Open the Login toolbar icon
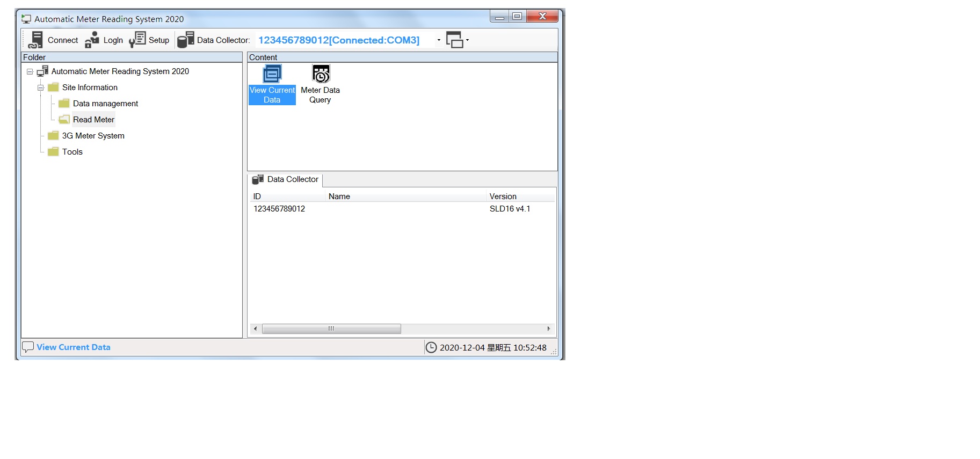Viewport: 980px width, 459px height. pyautogui.click(x=92, y=40)
